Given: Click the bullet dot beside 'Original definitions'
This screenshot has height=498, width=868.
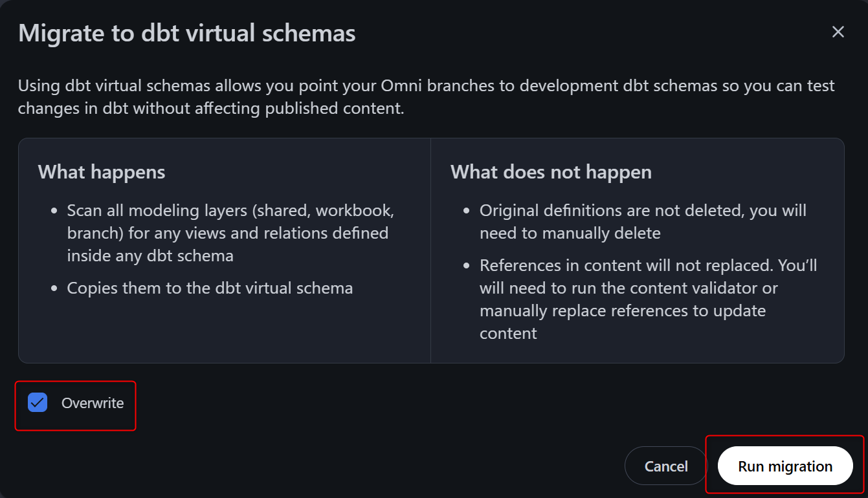Looking at the screenshot, I should click(467, 211).
